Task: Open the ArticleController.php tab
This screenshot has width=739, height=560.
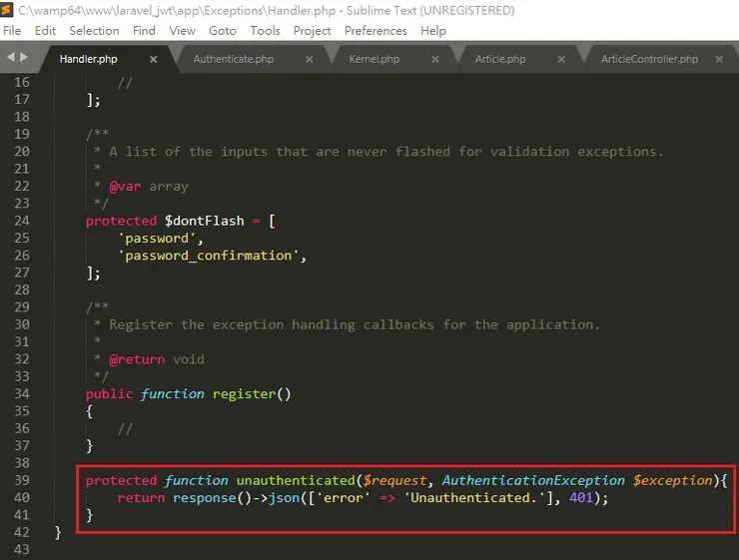Action: pos(649,60)
